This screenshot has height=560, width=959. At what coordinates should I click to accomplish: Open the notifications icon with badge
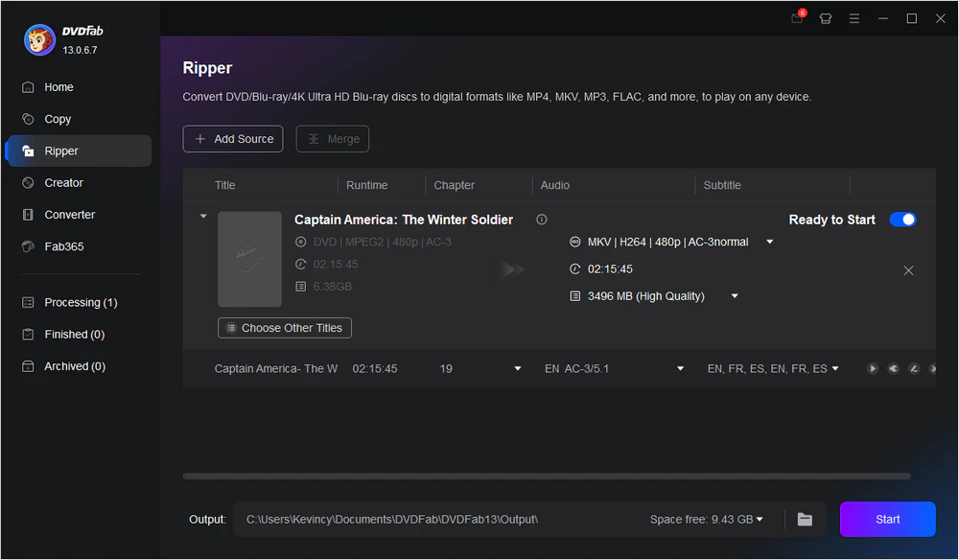[x=798, y=17]
